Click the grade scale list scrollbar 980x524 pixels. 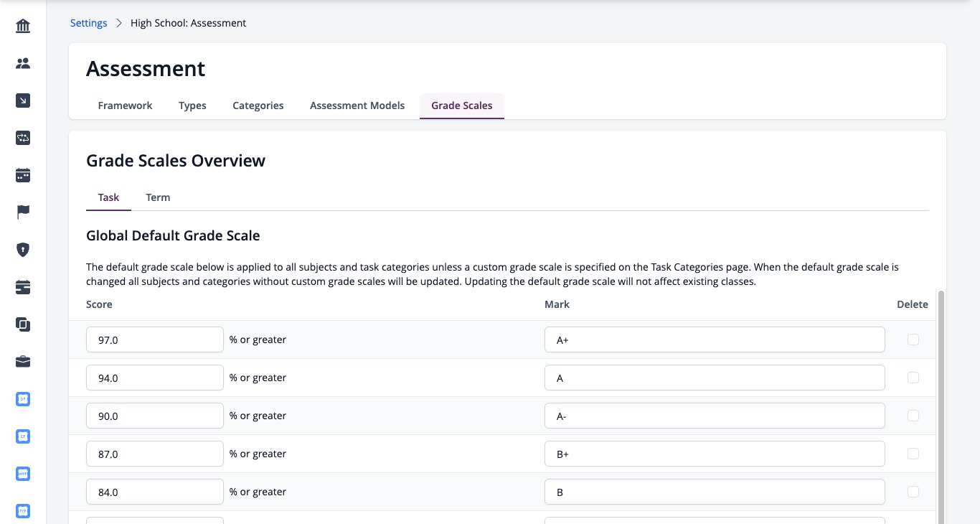click(x=941, y=407)
